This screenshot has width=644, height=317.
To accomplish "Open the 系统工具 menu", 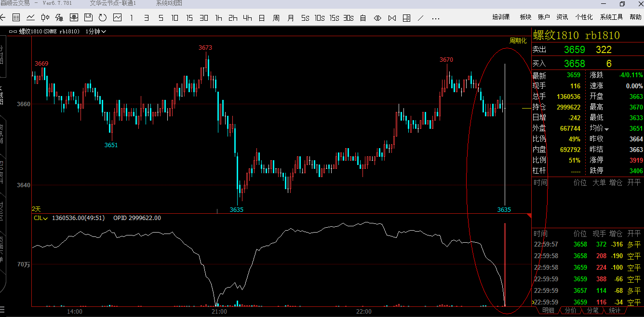I will point(611,17).
